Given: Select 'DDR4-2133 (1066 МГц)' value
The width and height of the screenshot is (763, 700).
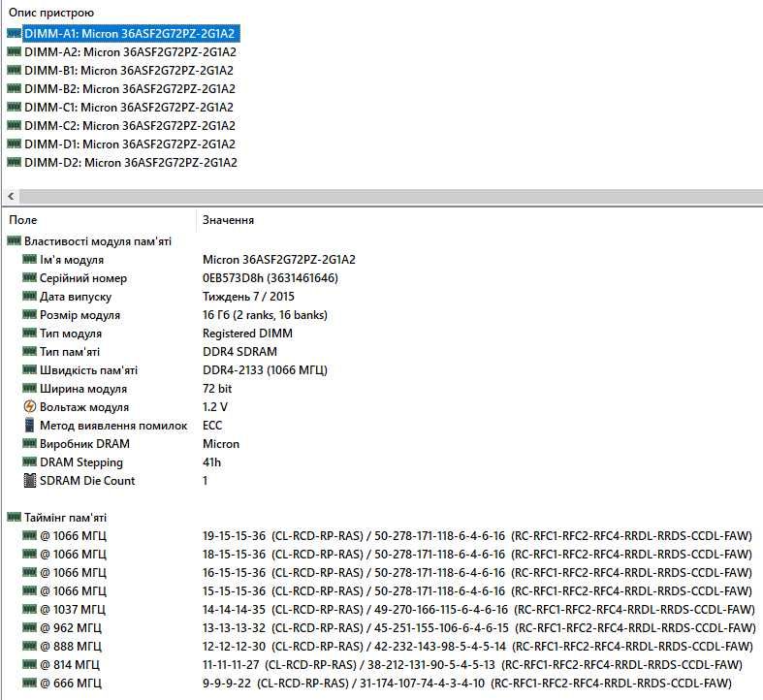Looking at the screenshot, I should pos(265,370).
